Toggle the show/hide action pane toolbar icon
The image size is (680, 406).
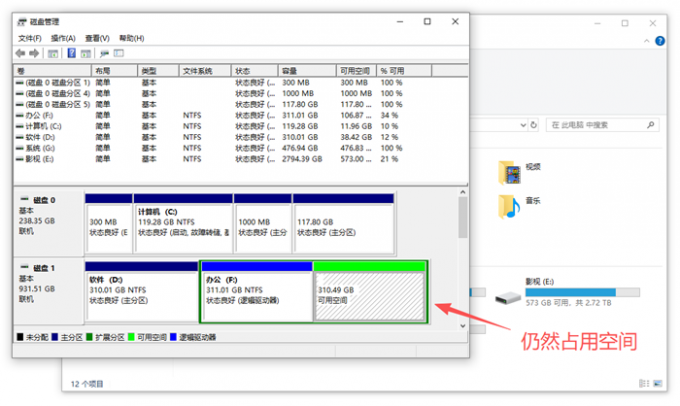coord(86,53)
